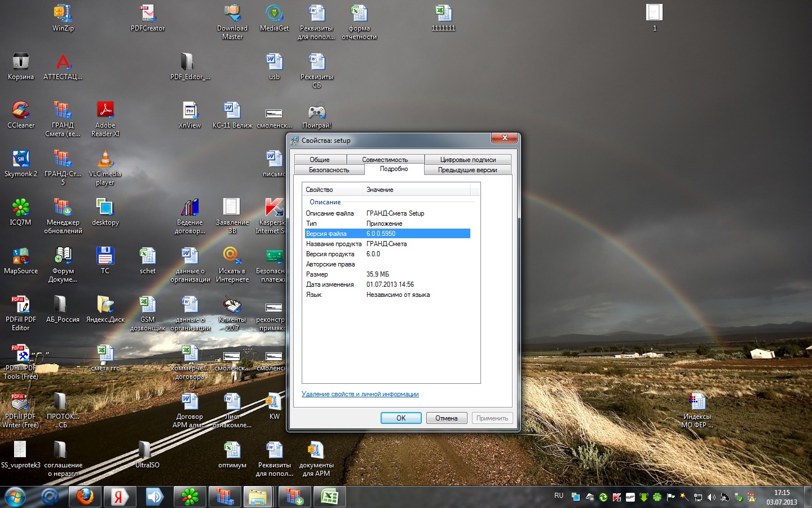The height and width of the screenshot is (508, 812).
Task: Select the Описание файла property row
Action: (x=387, y=213)
